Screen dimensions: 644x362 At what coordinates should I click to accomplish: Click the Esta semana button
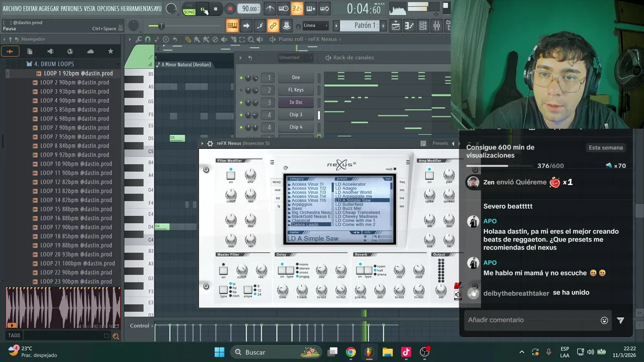pyautogui.click(x=606, y=148)
